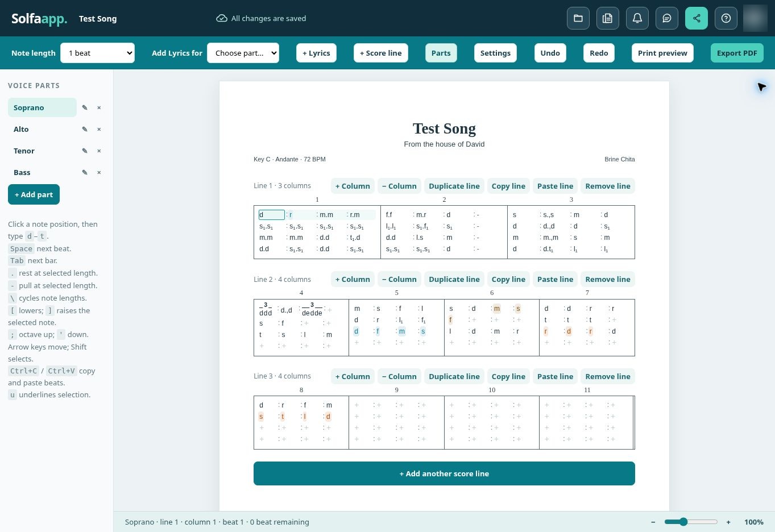Open the help question mark icon
This screenshot has height=532, width=775.
(x=726, y=18)
